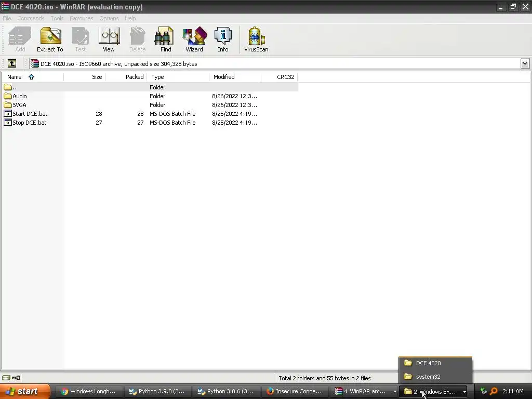
Task: Open the File menu
Action: (7, 18)
